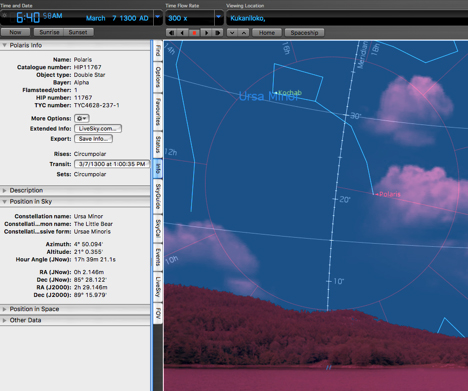Stop time flow with red square
The height and width of the screenshot is (391, 468).
[x=194, y=33]
